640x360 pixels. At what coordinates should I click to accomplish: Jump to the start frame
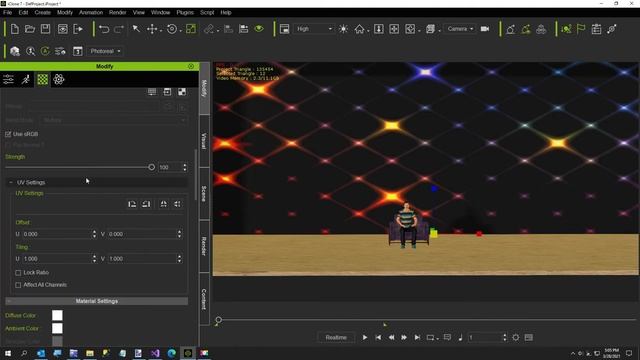pos(378,338)
